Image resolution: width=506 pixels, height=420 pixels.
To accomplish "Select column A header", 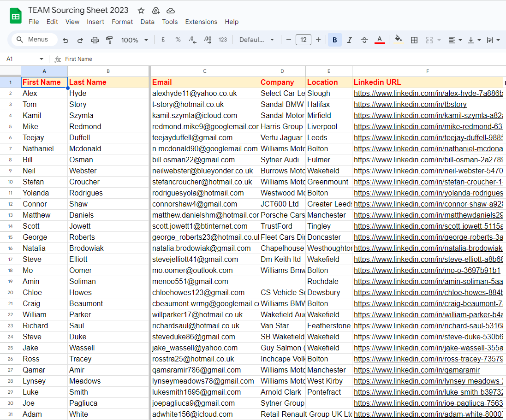I will (44, 71).
